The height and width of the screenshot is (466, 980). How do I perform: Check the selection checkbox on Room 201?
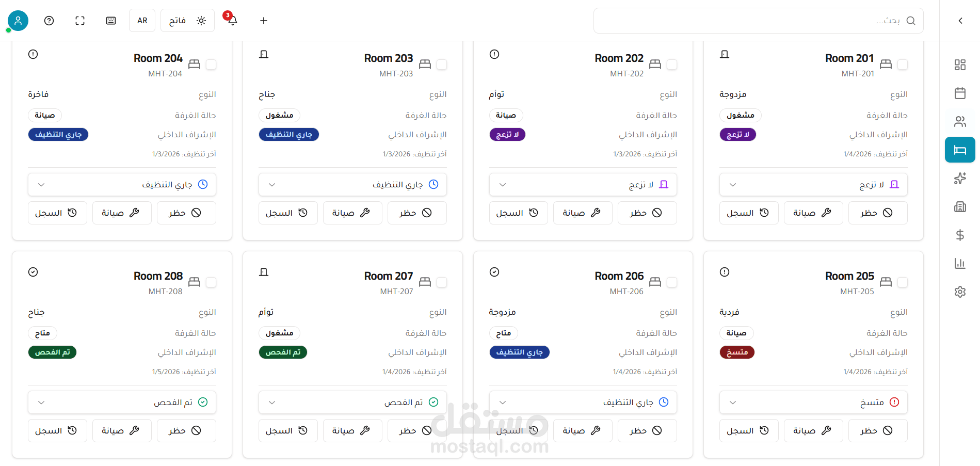tap(903, 65)
